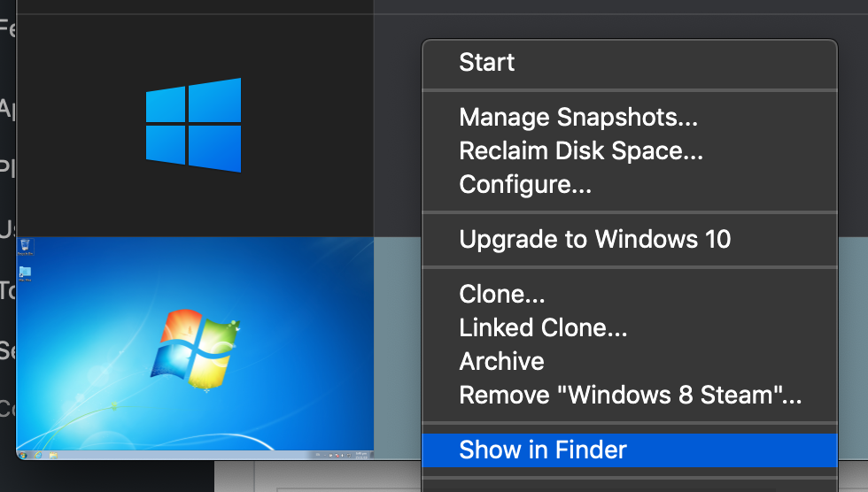Select Remove "Windows 8 Steam" entry
The height and width of the screenshot is (492, 868).
[x=630, y=395]
